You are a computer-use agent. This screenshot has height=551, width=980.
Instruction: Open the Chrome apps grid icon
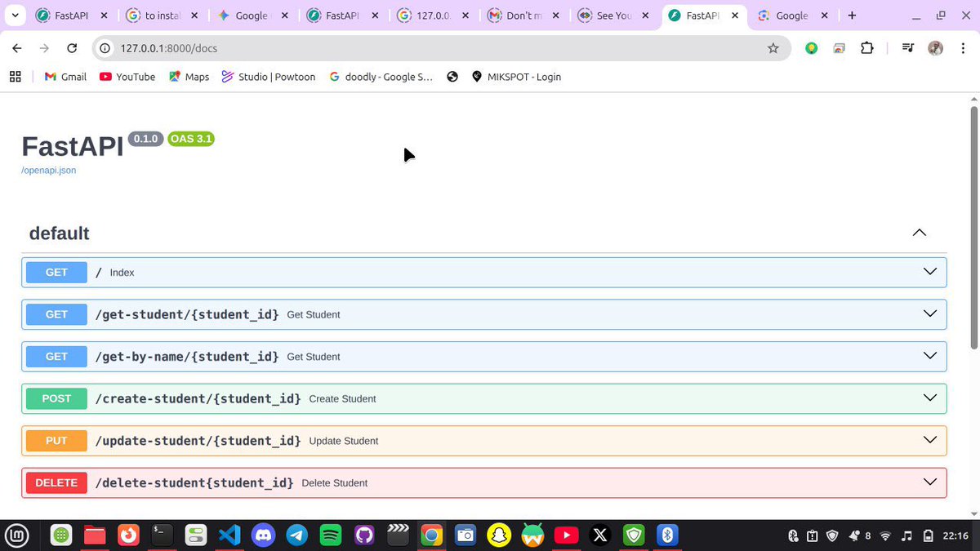click(x=15, y=77)
